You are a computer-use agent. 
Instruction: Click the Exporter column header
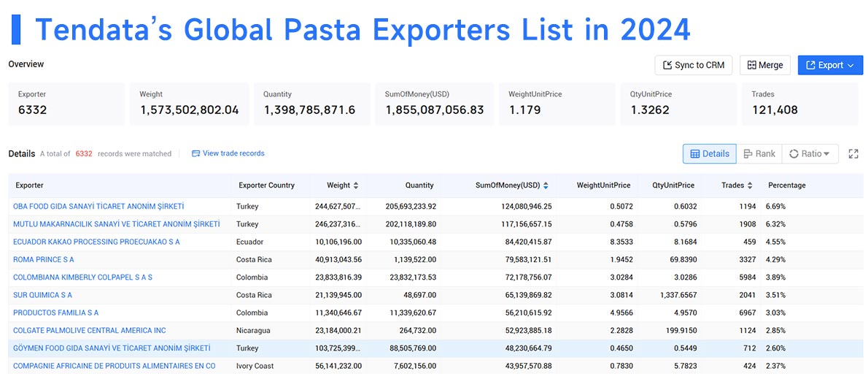click(29, 185)
